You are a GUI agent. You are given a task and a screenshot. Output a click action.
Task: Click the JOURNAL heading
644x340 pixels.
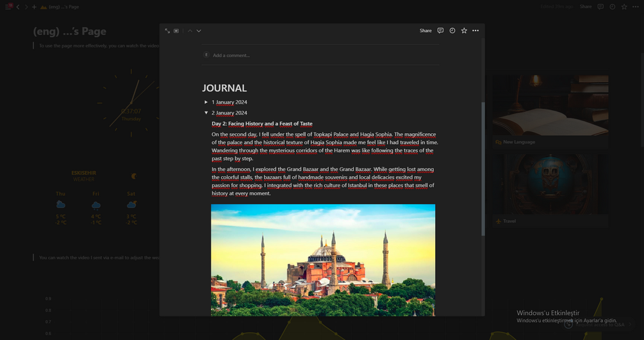coord(224,88)
